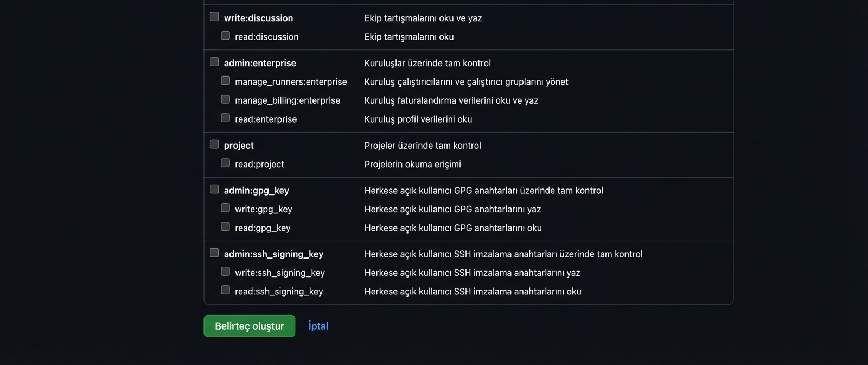Image resolution: width=868 pixels, height=365 pixels.
Task: Check the manage_runners:enterprise scope
Action: [x=225, y=80]
